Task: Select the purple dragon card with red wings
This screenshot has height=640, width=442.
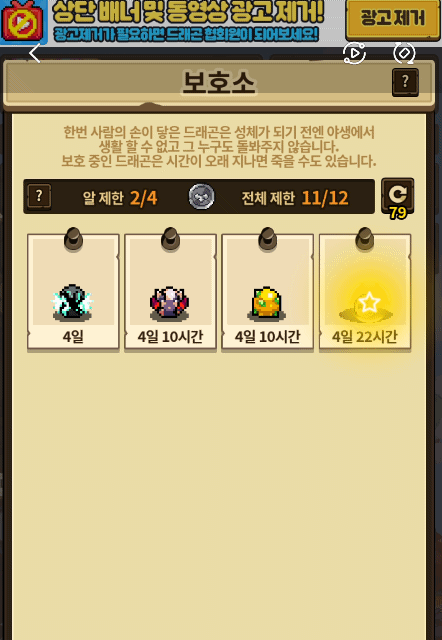Action: click(x=170, y=292)
